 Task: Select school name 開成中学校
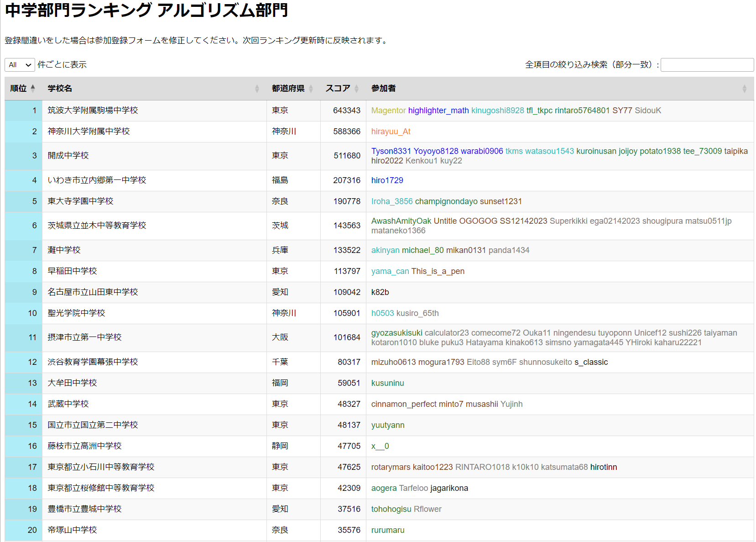click(x=68, y=156)
